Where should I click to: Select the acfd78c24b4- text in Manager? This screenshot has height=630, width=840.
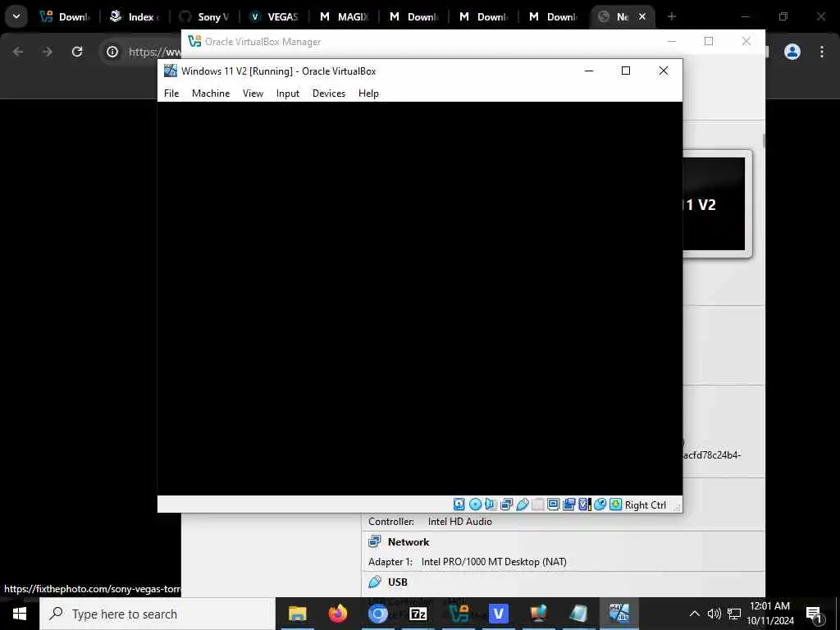click(712, 455)
